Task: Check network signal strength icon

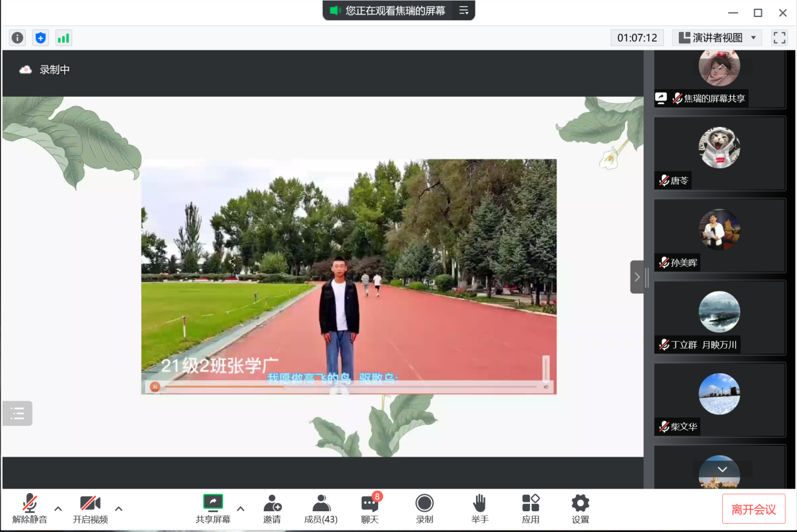Action: coord(63,38)
